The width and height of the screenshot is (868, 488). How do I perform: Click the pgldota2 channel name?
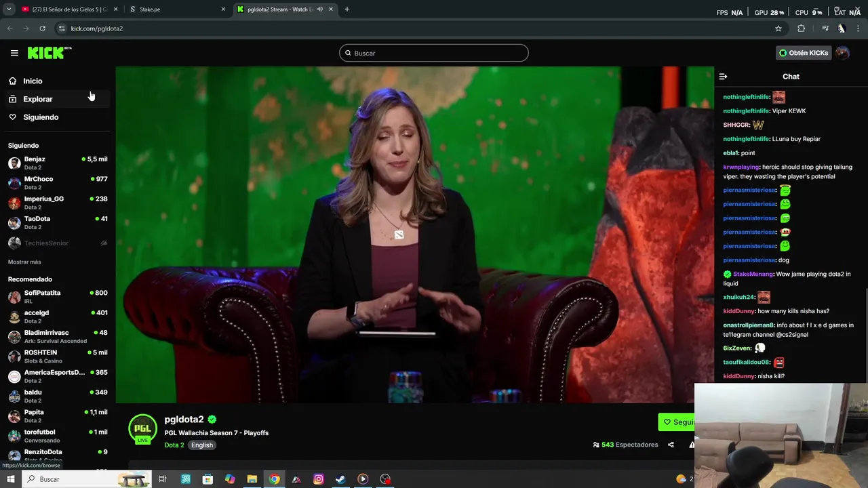pyautogui.click(x=184, y=420)
